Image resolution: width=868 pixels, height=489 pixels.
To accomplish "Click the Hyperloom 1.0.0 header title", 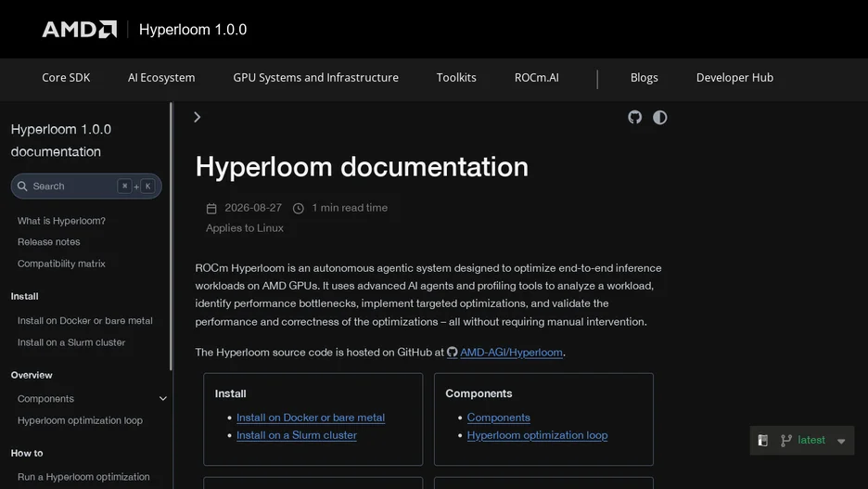I will [193, 30].
